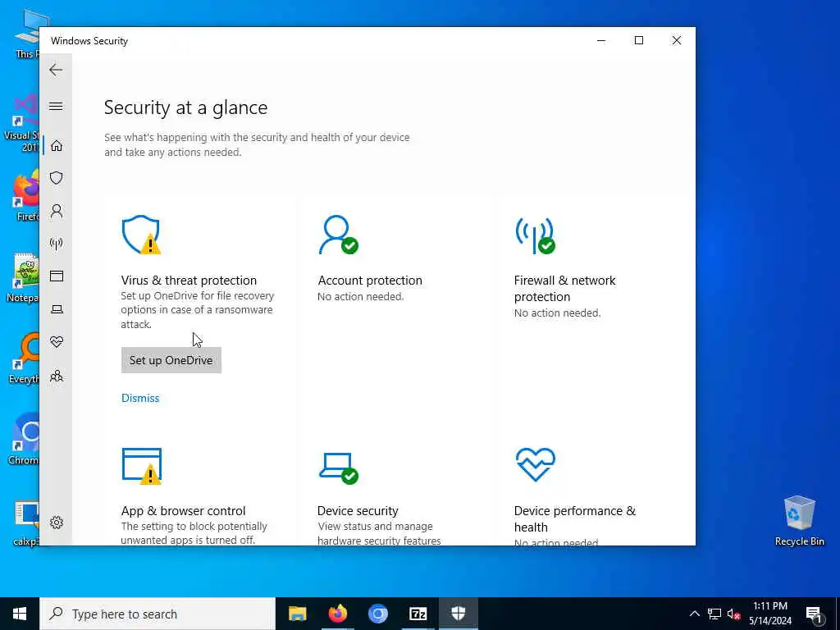Click the Set up OneDrive button
This screenshot has width=840, height=630.
coord(171,360)
